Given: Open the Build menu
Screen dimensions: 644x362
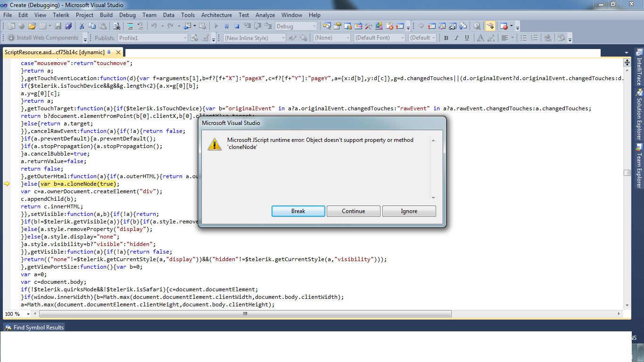Looking at the screenshot, I should point(106,15).
